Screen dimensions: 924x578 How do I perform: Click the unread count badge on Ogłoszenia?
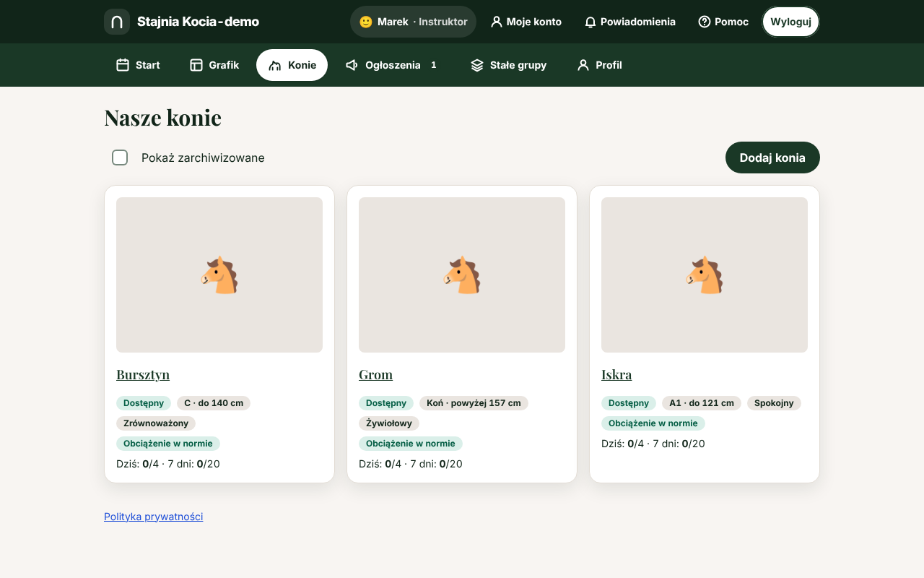[434, 65]
